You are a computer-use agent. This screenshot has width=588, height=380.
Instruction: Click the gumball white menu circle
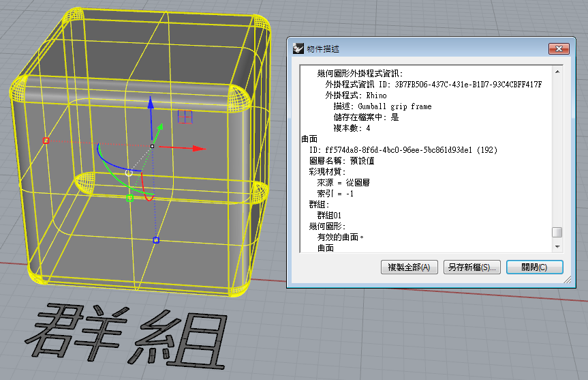click(x=129, y=173)
